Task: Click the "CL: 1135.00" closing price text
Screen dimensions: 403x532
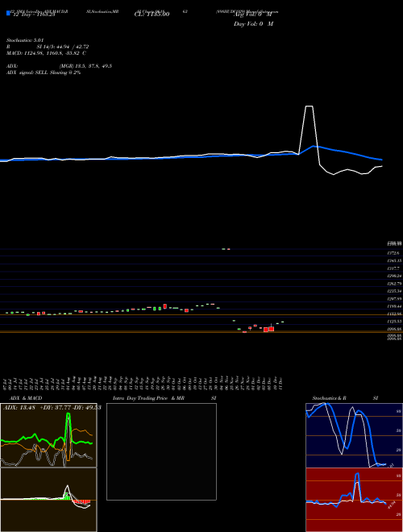Action: (x=152, y=15)
